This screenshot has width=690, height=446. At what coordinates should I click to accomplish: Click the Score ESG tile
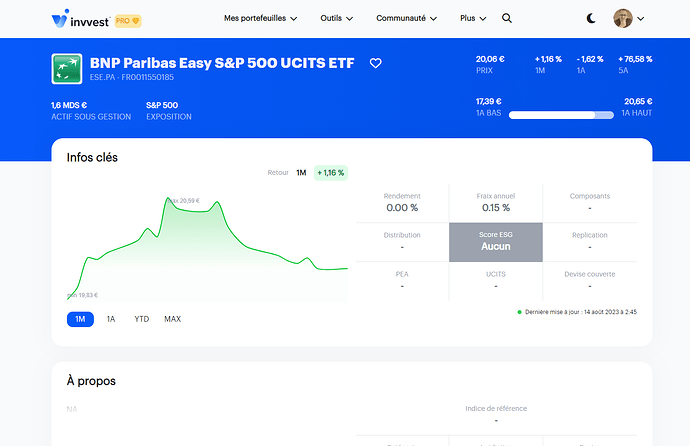pos(496,241)
